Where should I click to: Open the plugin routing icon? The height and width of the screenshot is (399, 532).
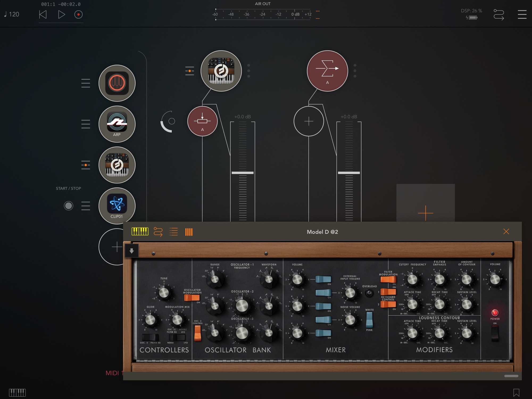click(158, 232)
